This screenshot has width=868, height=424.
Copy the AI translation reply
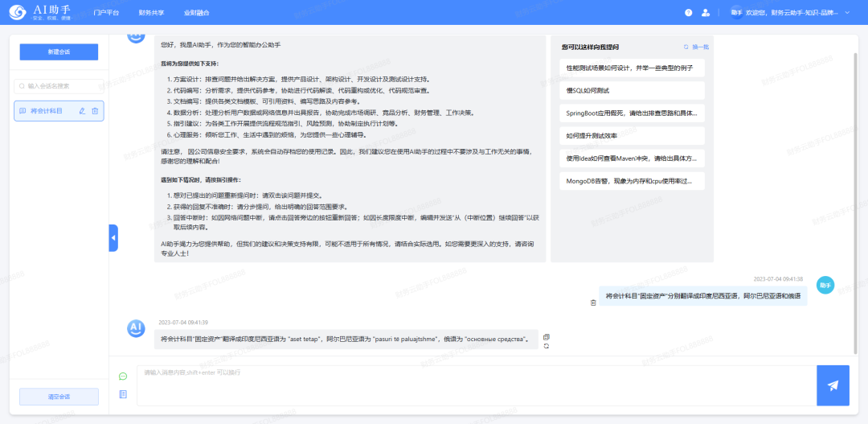click(547, 336)
